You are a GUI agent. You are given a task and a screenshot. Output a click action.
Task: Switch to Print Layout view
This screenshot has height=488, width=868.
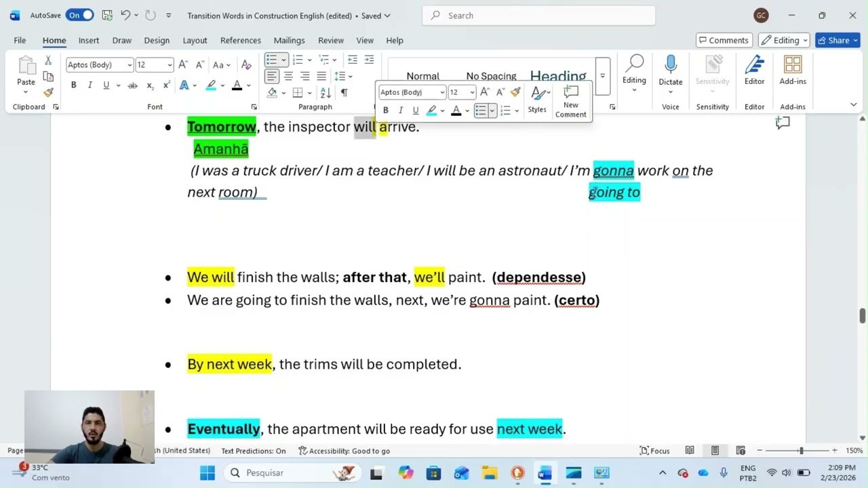click(x=715, y=451)
